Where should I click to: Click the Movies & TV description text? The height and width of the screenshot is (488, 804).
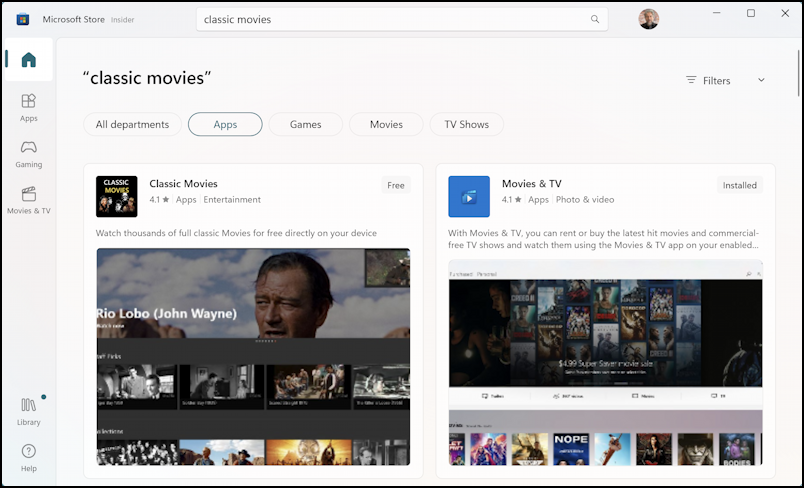click(x=604, y=239)
